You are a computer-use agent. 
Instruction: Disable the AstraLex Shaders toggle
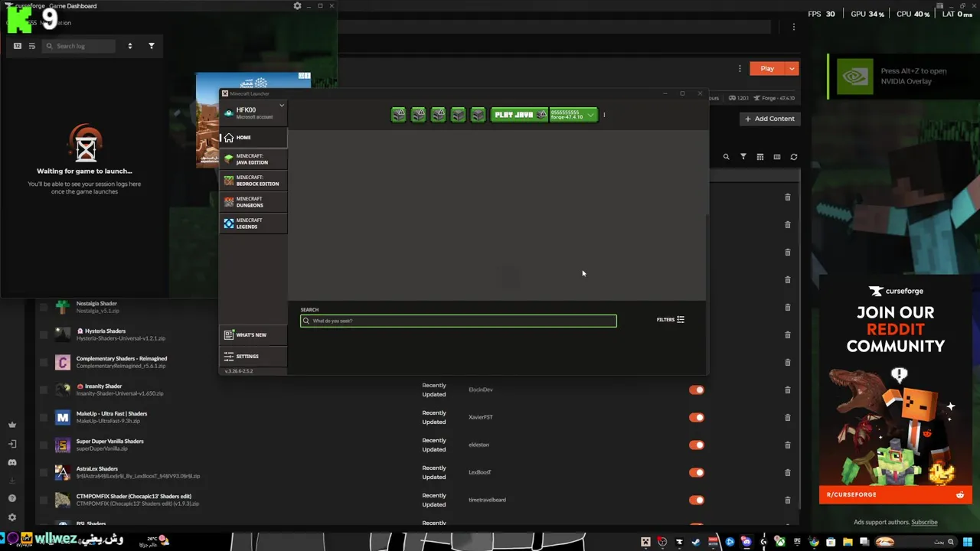coord(697,473)
